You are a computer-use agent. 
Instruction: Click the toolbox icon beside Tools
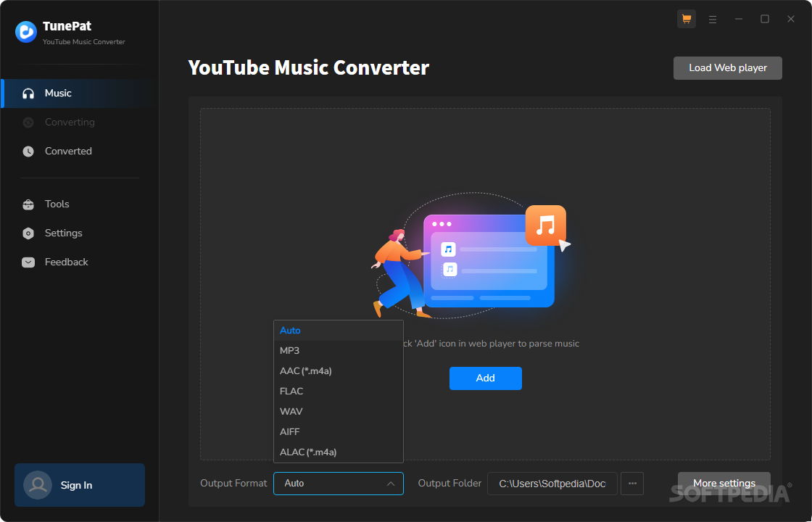(28, 204)
